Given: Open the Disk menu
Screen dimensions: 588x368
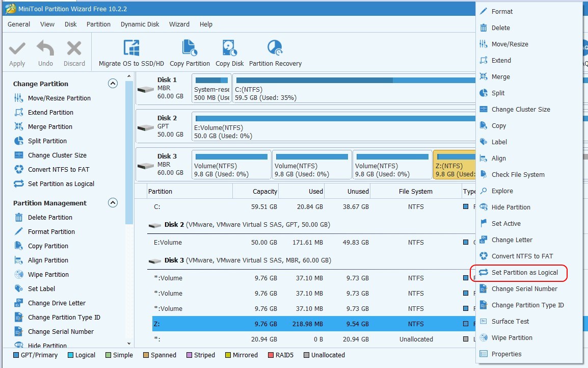Looking at the screenshot, I should (70, 24).
